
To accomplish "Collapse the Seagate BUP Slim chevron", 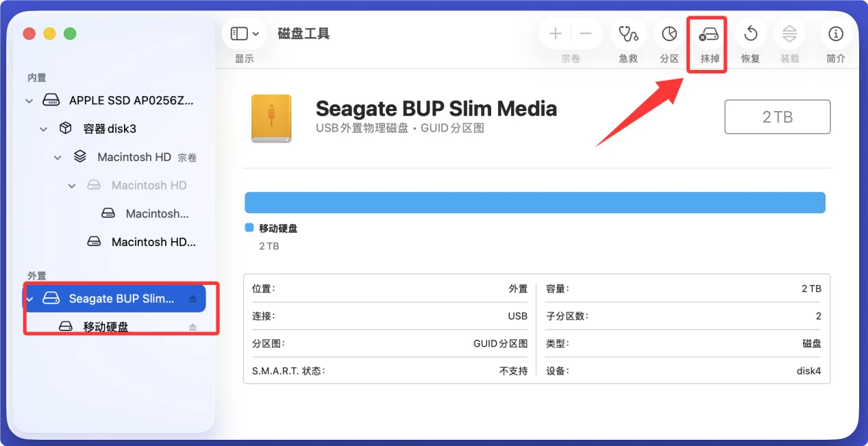I will (x=29, y=299).
